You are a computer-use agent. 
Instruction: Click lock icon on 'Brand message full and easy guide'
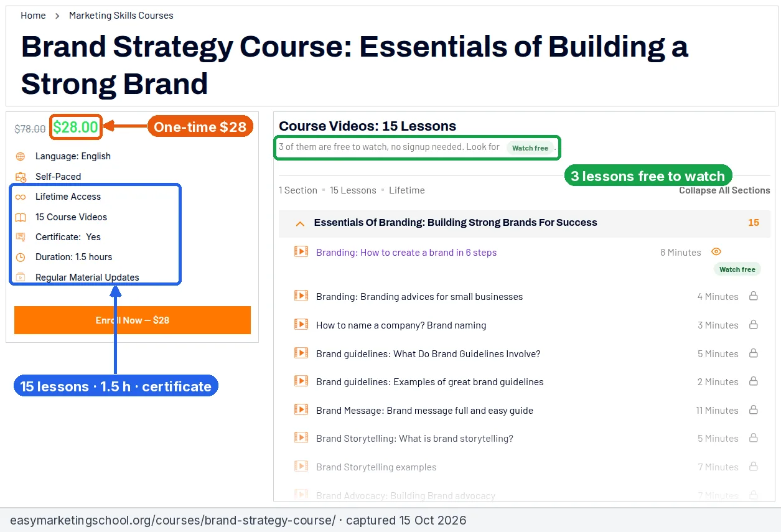[753, 410]
